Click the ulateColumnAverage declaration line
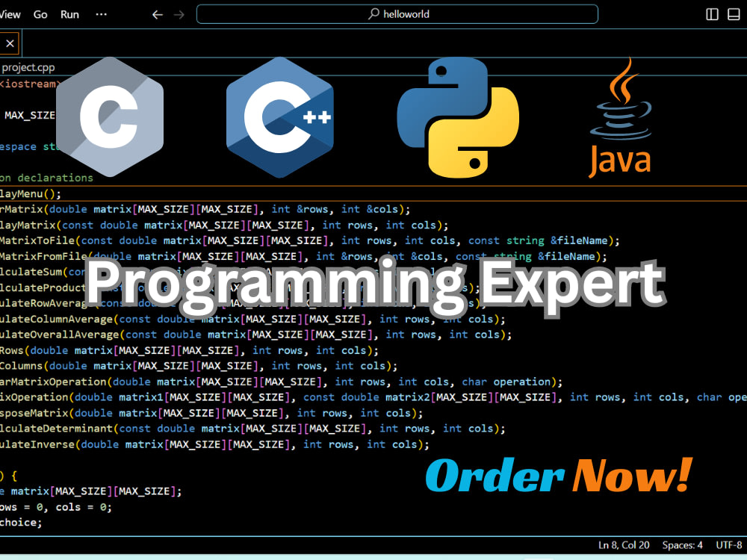 252,319
